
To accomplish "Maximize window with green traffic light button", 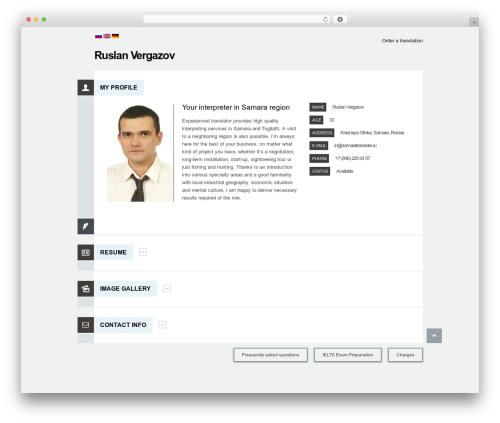I will [44, 19].
